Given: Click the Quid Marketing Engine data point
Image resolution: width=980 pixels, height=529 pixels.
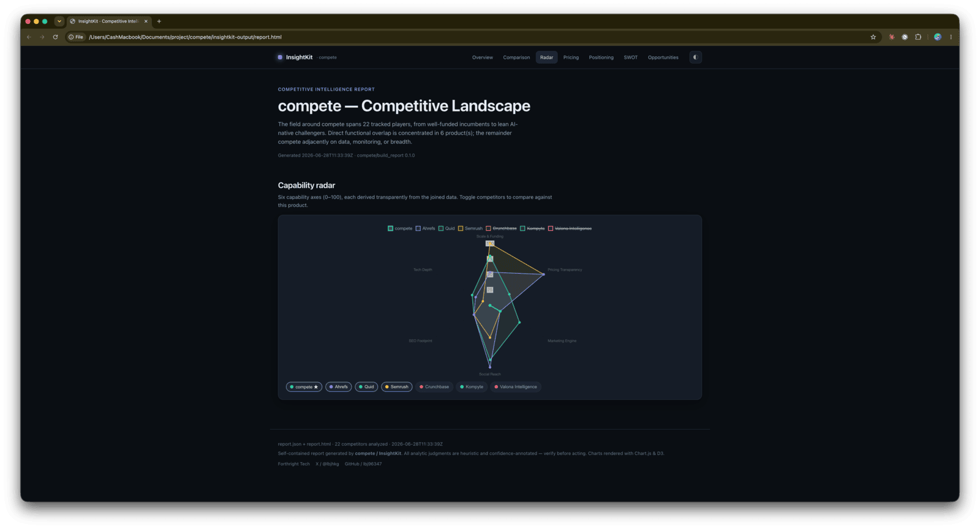Looking at the screenshot, I should tap(519, 323).
